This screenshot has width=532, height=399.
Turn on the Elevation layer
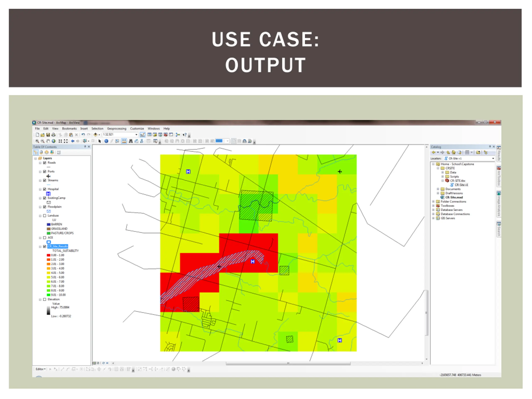point(44,299)
